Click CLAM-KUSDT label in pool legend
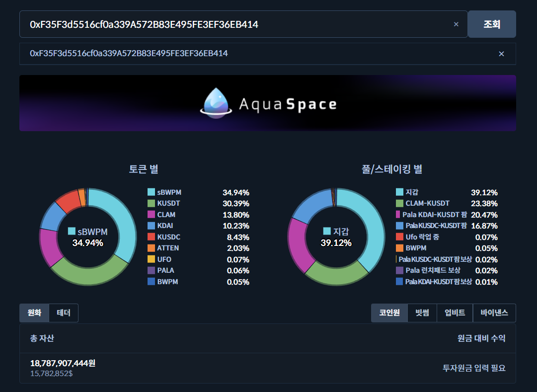The height and width of the screenshot is (392, 537). pyautogui.click(x=427, y=203)
